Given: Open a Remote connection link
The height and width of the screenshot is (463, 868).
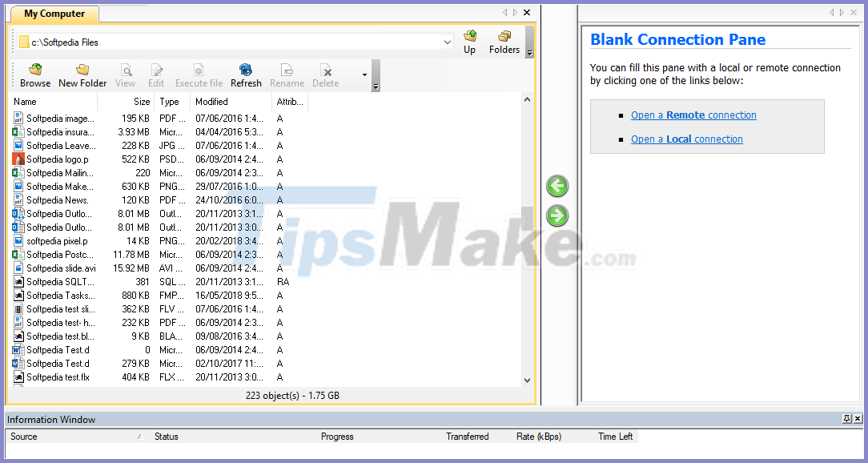Looking at the screenshot, I should point(693,115).
